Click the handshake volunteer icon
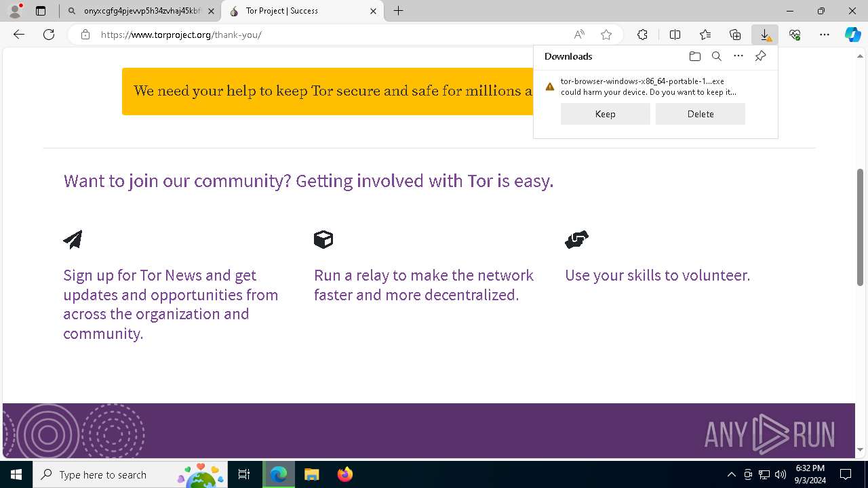 click(576, 239)
